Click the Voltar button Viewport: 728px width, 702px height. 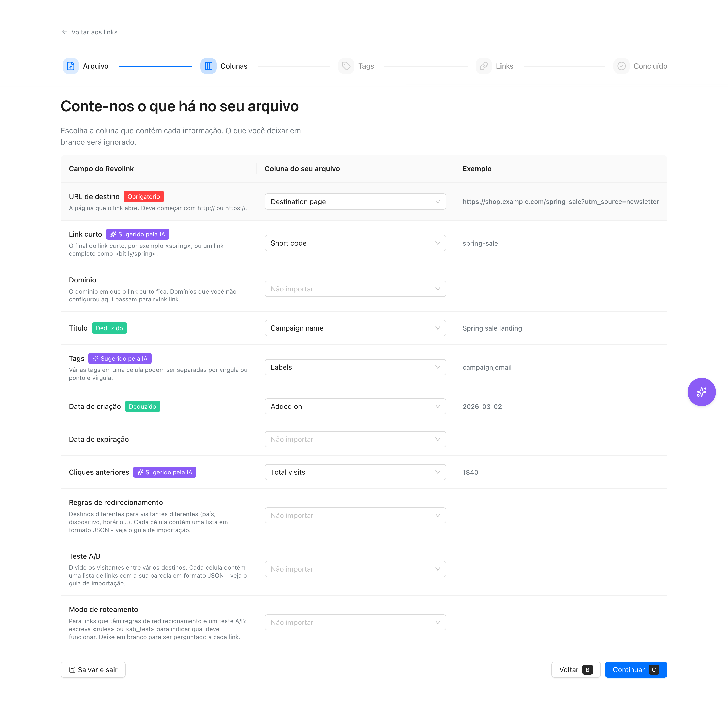576,670
